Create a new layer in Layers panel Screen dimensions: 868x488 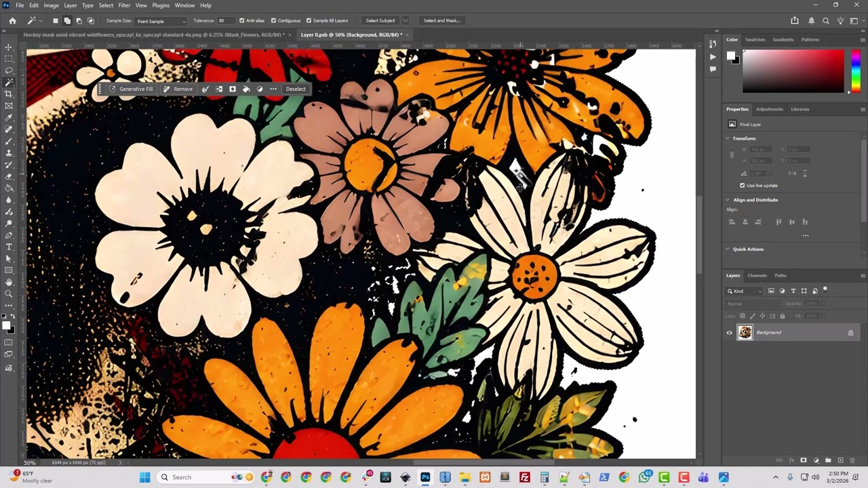841,460
